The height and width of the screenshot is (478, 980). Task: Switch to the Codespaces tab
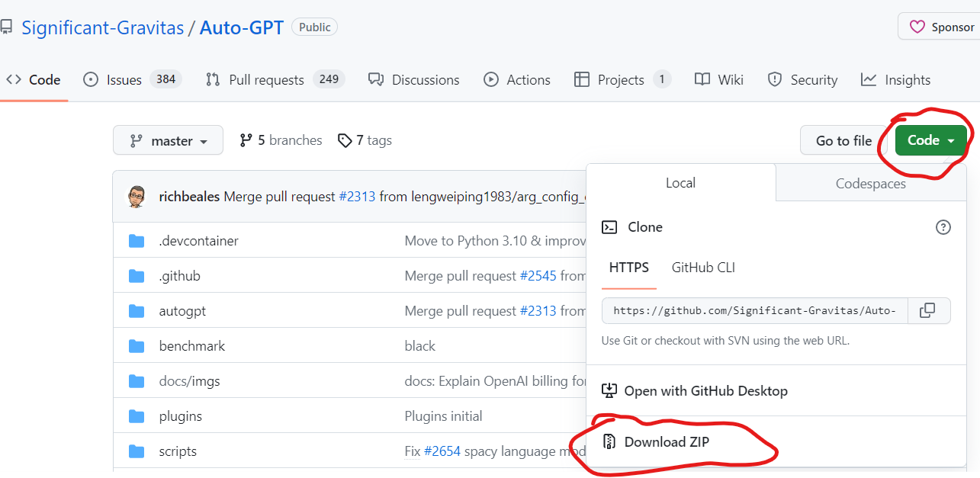coord(871,183)
